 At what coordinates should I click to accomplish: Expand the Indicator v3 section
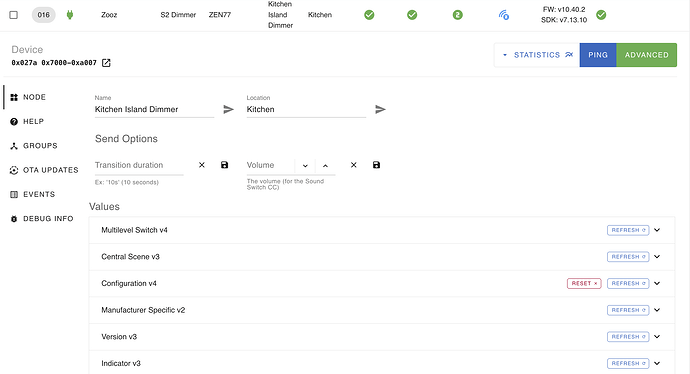pyautogui.click(x=657, y=363)
